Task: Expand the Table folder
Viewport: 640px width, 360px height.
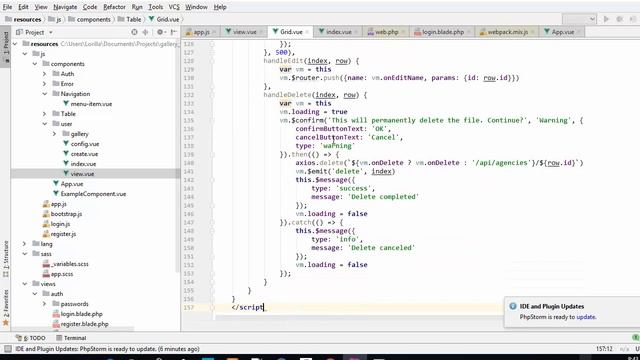Action: coord(44,114)
